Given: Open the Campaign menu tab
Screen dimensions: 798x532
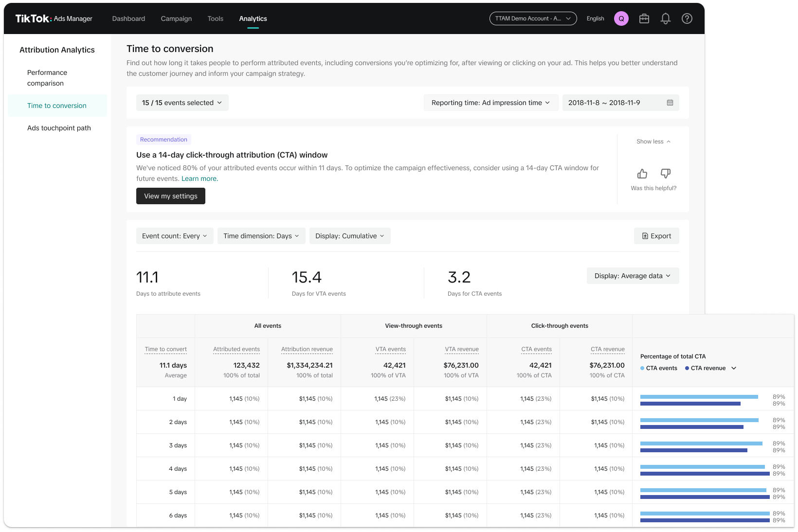Looking at the screenshot, I should (176, 18).
